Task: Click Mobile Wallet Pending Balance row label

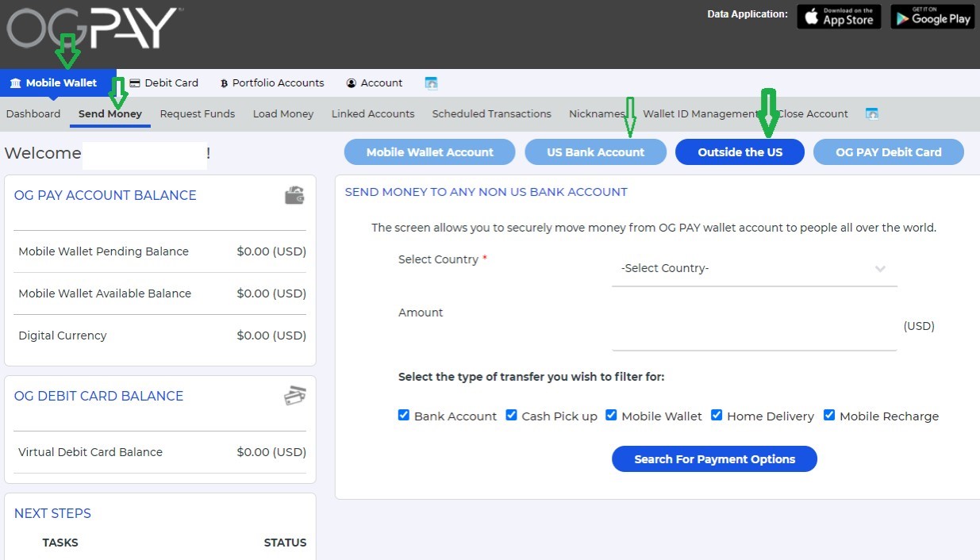Action: click(104, 251)
